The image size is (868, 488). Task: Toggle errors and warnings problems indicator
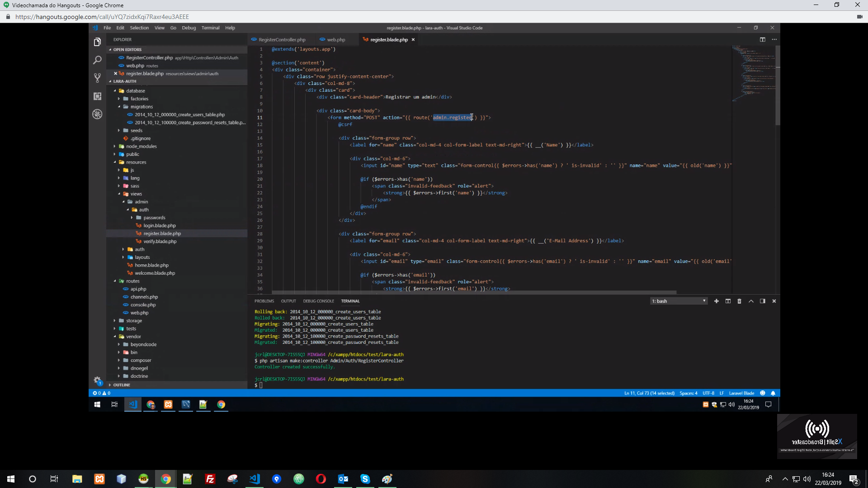click(x=102, y=393)
